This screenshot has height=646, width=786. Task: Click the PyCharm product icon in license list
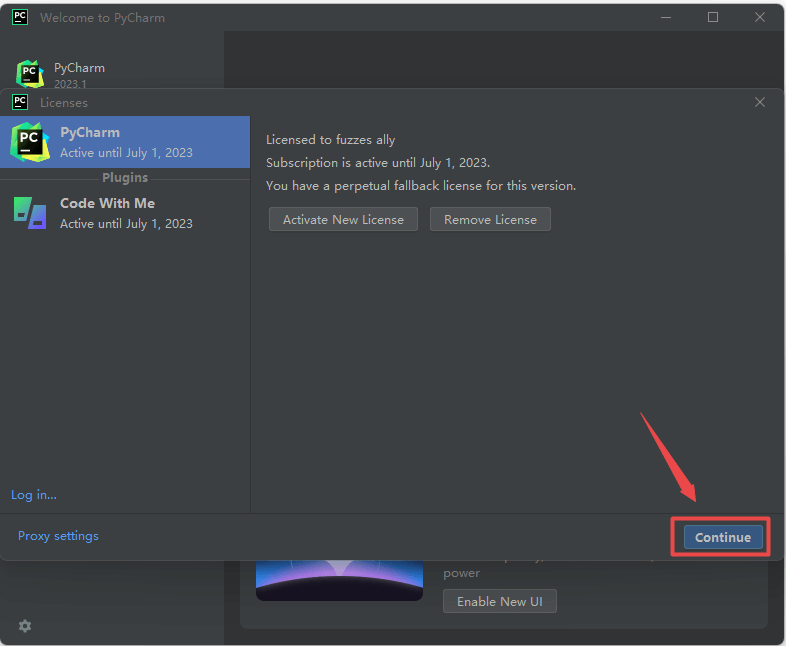click(30, 142)
